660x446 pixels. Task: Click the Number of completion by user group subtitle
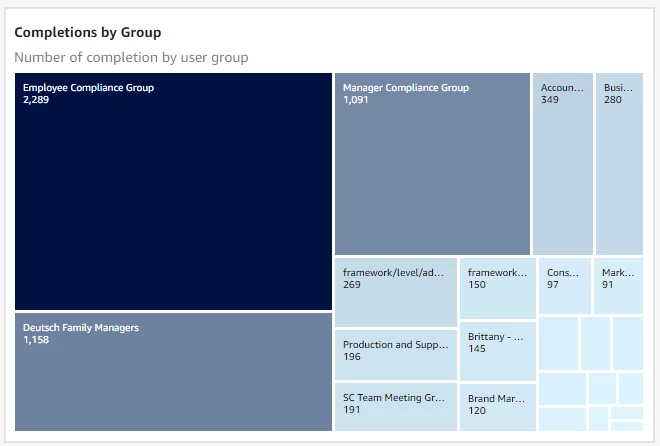[131, 58]
